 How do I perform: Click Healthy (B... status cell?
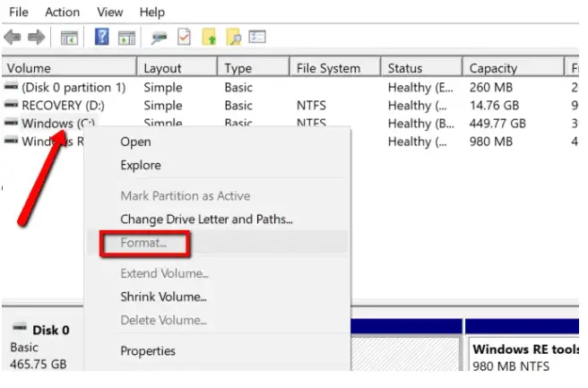(x=420, y=124)
